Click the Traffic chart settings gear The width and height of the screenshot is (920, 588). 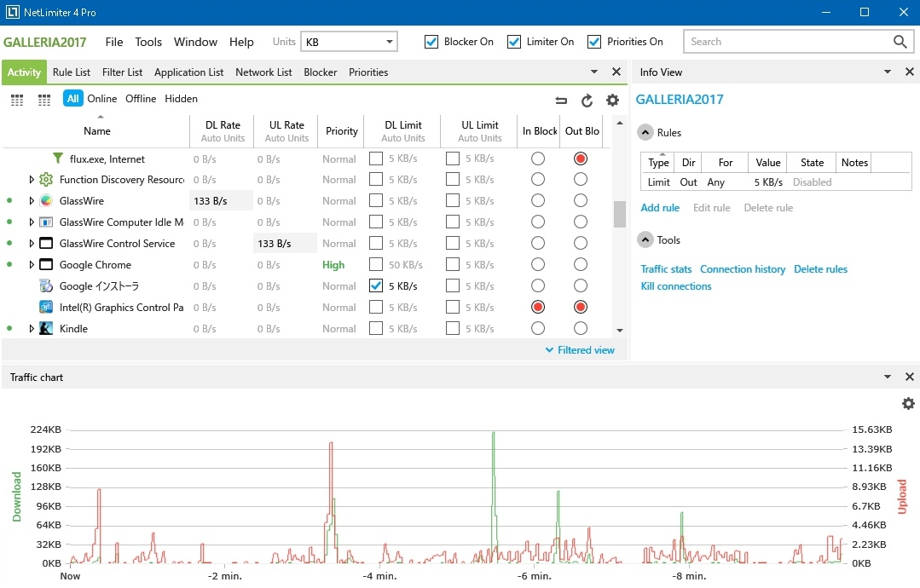pyautogui.click(x=908, y=403)
